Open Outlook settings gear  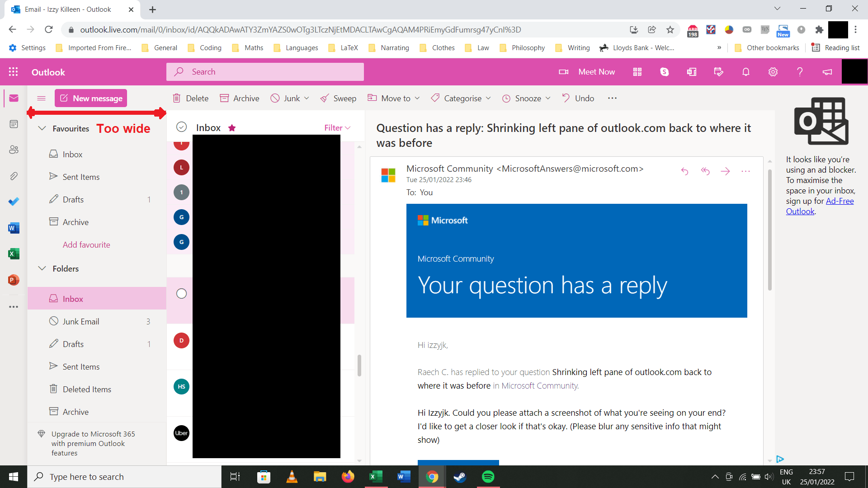coord(773,72)
